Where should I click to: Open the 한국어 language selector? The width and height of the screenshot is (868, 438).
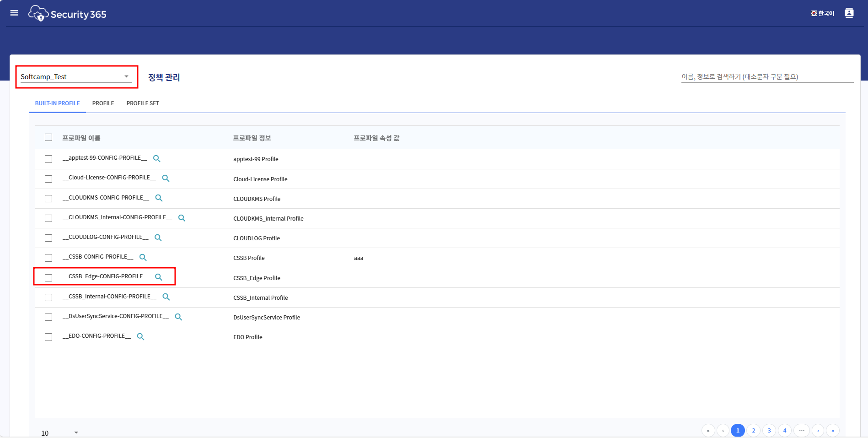(x=823, y=13)
